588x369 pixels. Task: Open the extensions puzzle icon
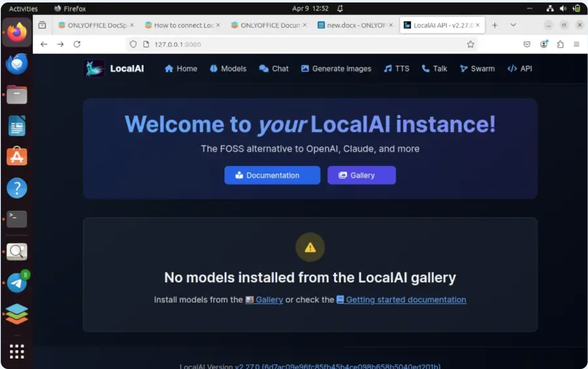coord(560,44)
